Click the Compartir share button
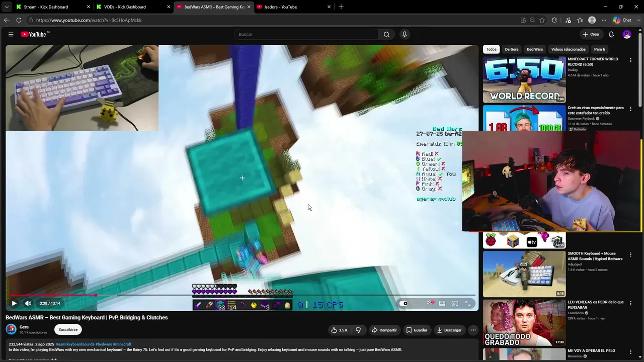This screenshot has width=644, height=362. pos(384,330)
